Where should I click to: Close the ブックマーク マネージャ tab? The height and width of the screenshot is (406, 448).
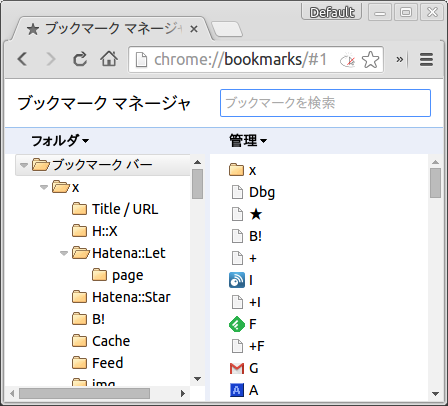[194, 29]
